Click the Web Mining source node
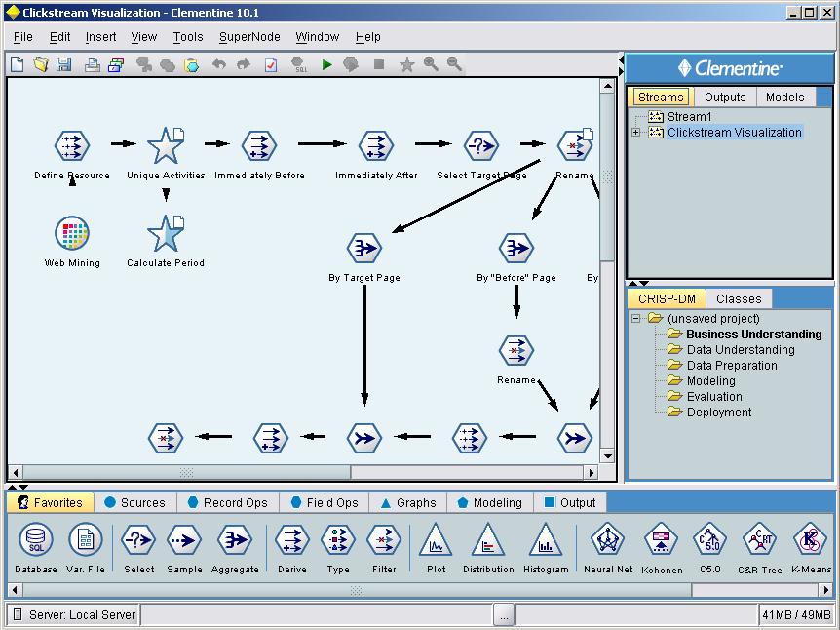Image resolution: width=840 pixels, height=630 pixels. coord(72,233)
